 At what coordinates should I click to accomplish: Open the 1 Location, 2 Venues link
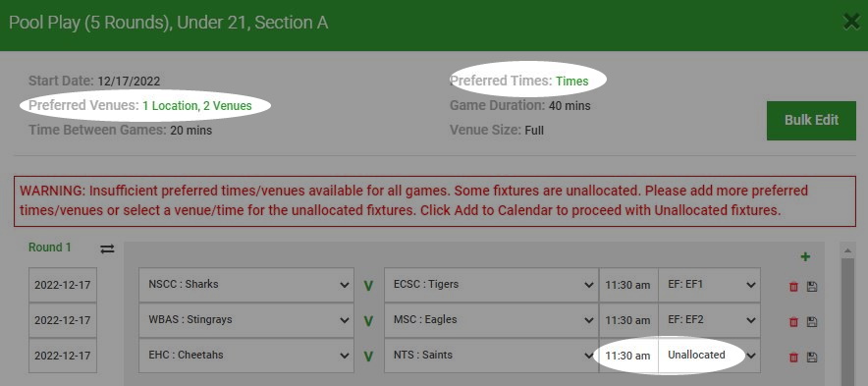tap(197, 106)
